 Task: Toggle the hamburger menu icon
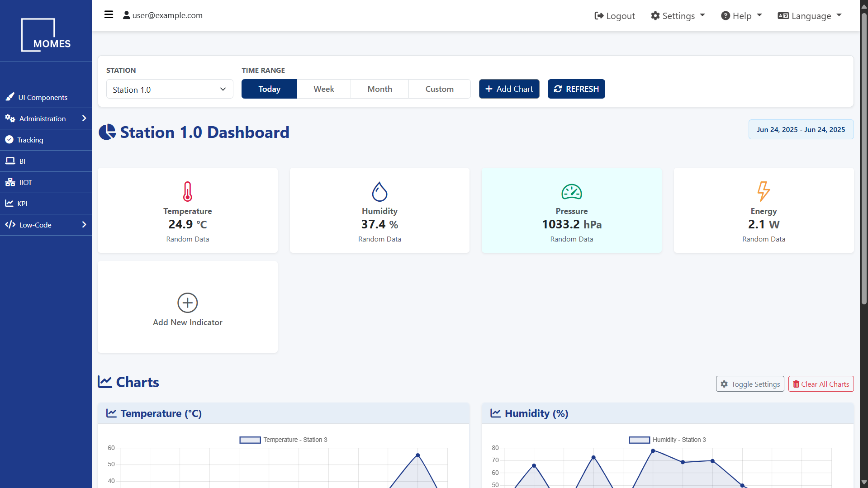(x=109, y=14)
